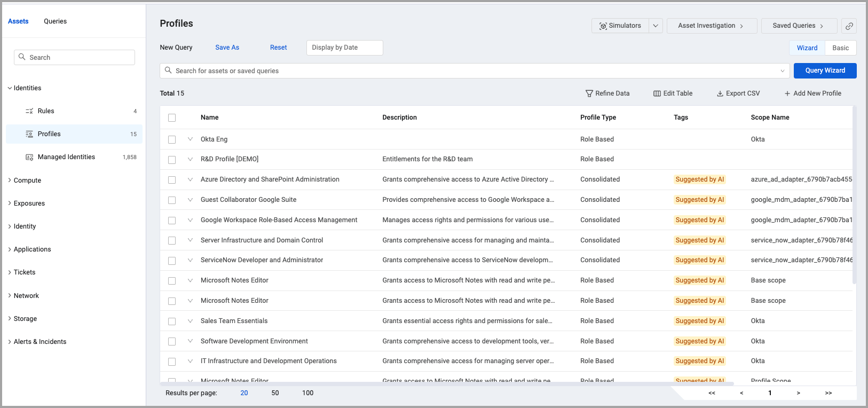Viewport: 868px width, 408px height.
Task: Open the query search bar dropdown arrow
Action: (783, 70)
